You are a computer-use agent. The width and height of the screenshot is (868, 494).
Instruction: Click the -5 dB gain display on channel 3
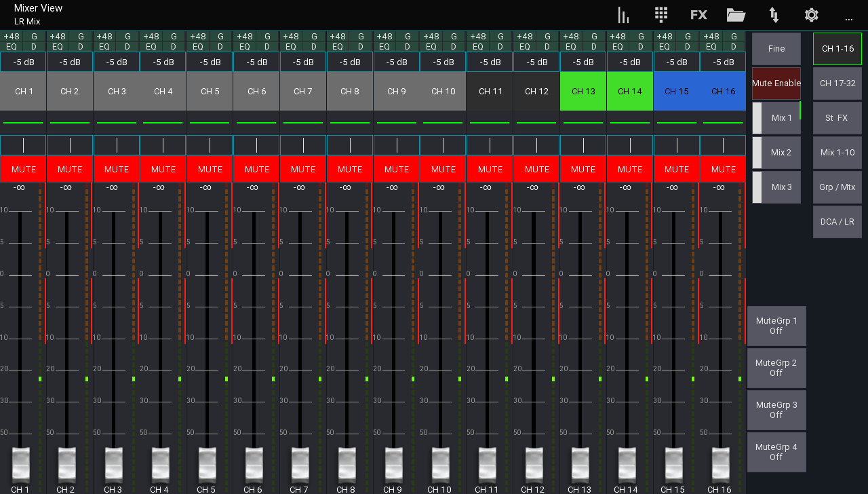pos(116,62)
